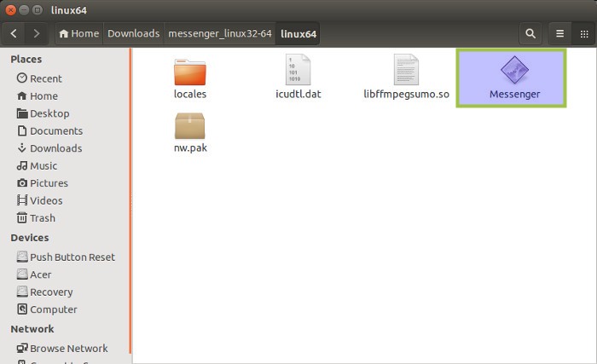Open Recovery device label
Viewport: 597px width, 364px height.
pos(51,292)
